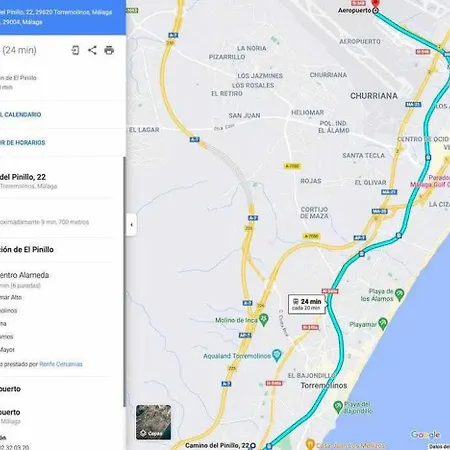Viewport: 450px width, 450px height.
Task: Click the share route icon
Action: coord(92,50)
